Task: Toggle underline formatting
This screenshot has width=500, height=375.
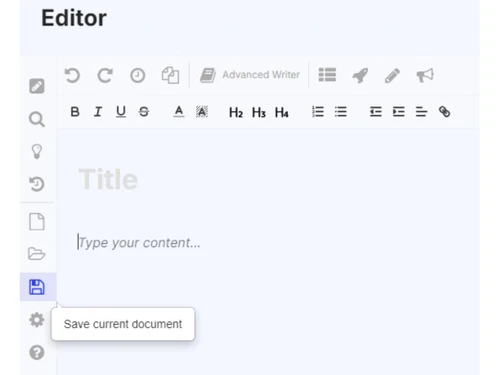Action: point(121,112)
